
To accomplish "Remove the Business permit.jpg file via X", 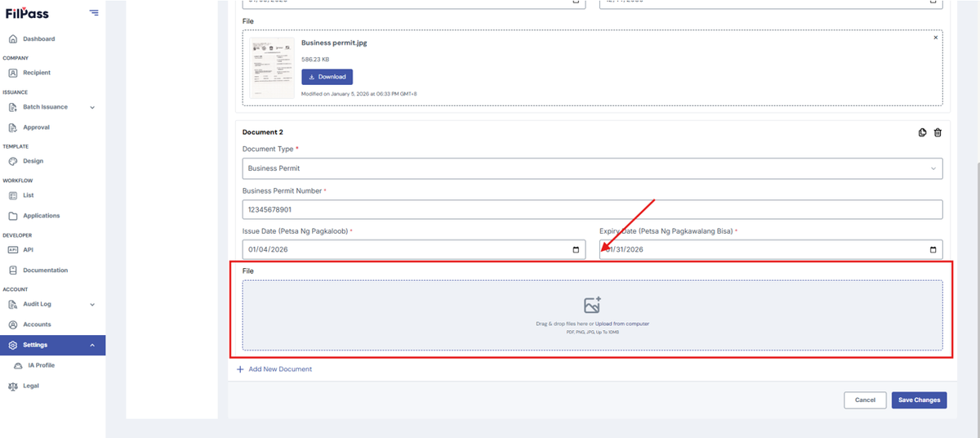I will [936, 38].
